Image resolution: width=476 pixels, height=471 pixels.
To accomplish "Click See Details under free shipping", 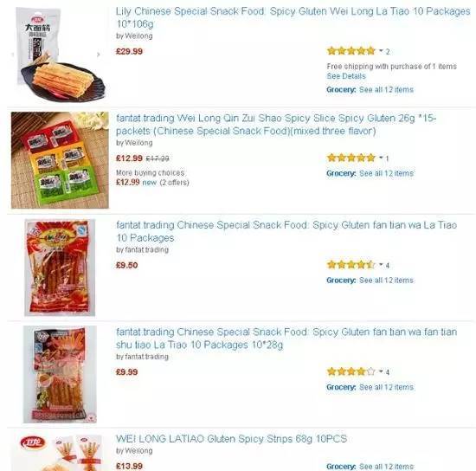I will pyautogui.click(x=346, y=76).
